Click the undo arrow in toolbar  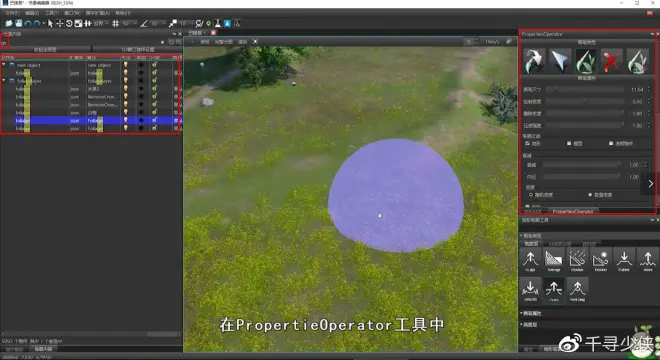tap(28, 24)
